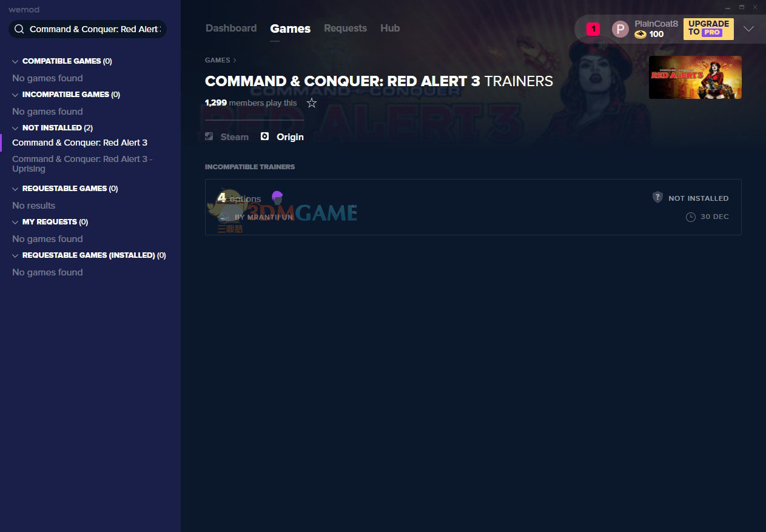Switch to the Dashboard tab
The image size is (766, 532).
coord(230,29)
